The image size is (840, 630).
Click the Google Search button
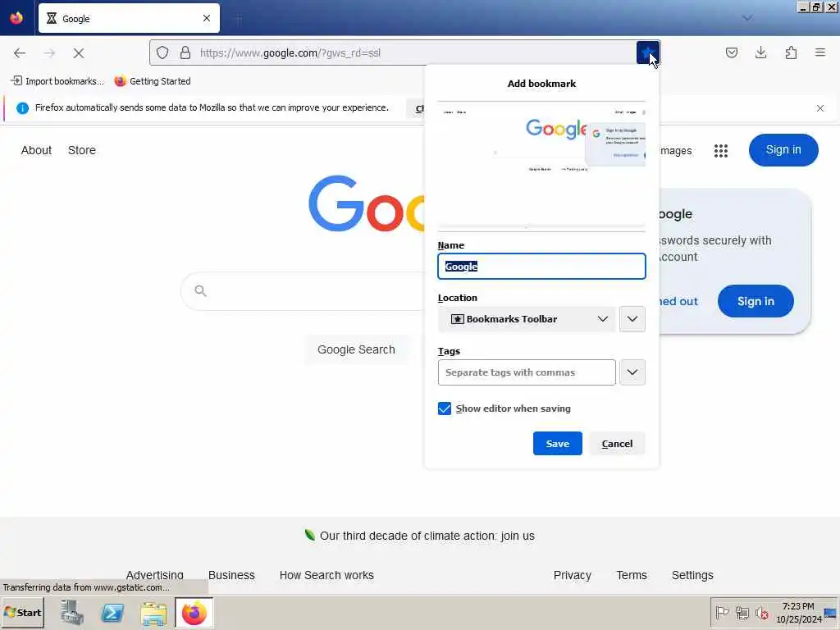356,349
